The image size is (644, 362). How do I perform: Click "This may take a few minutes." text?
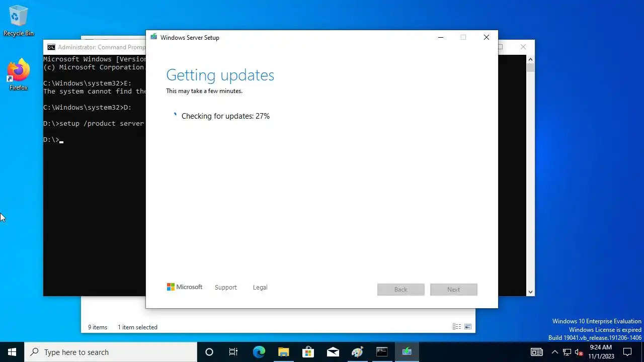(x=204, y=91)
